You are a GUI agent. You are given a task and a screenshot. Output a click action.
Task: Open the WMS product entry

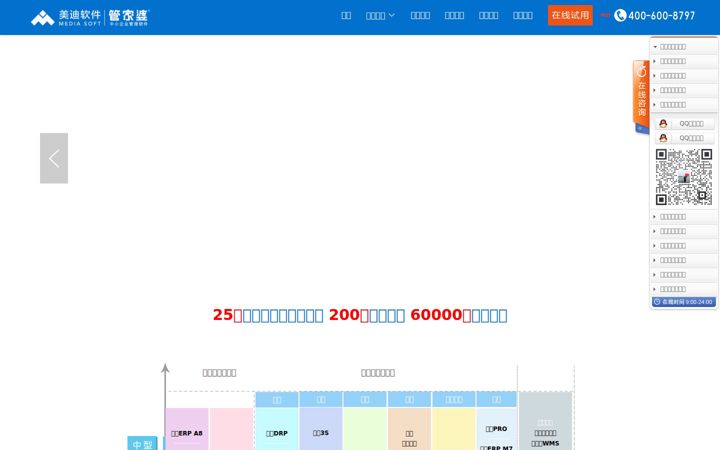tap(546, 444)
